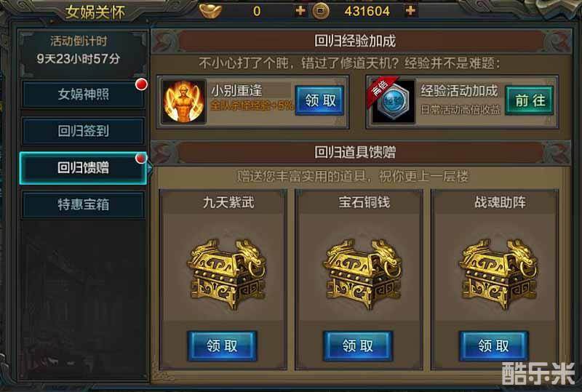Click the gold ingot currency icon
The width and height of the screenshot is (582, 392).
coord(210,11)
